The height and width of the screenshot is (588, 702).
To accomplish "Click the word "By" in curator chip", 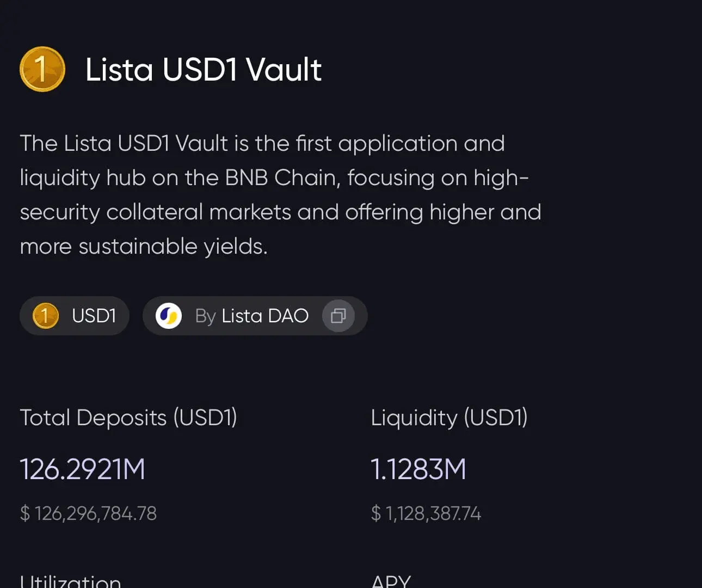I will click(206, 316).
